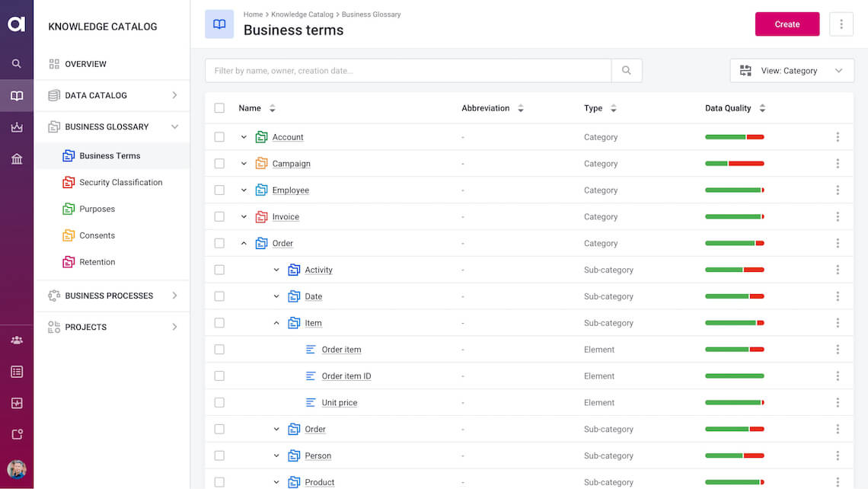This screenshot has width=868, height=489.
Task: Click the Create button
Action: [x=787, y=24]
